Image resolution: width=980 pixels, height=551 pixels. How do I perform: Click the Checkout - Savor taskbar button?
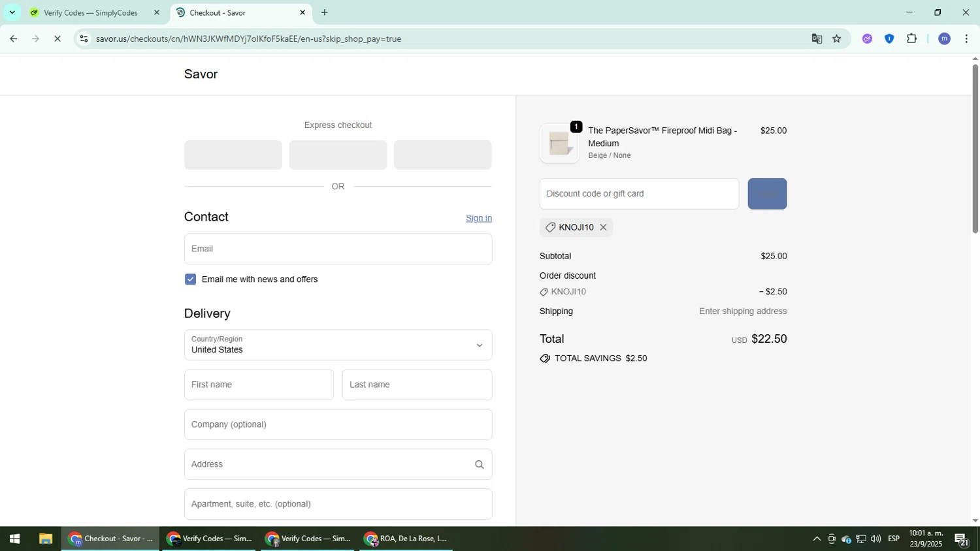point(111,539)
